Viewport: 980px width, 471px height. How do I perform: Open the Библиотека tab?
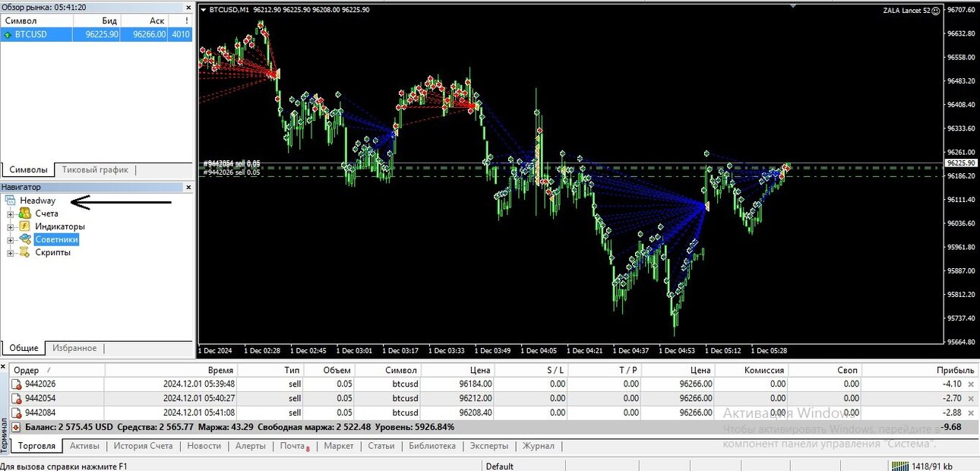432,446
